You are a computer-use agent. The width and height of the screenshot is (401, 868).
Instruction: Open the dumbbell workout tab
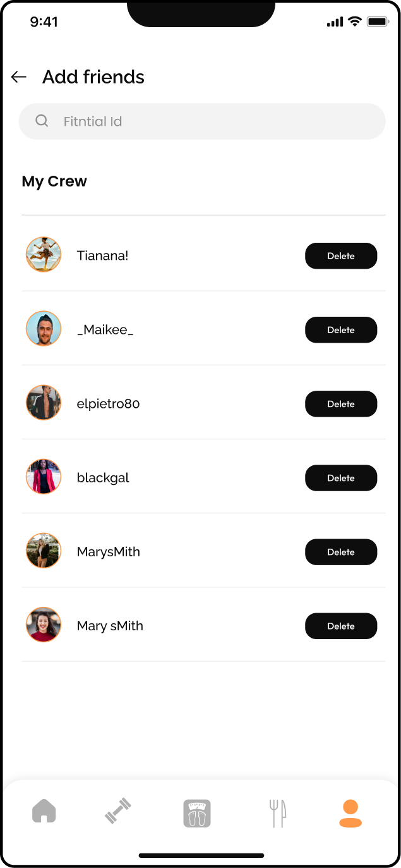(118, 811)
